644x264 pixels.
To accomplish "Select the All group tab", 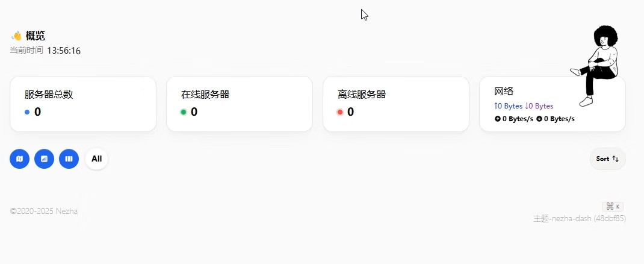I will pos(96,159).
